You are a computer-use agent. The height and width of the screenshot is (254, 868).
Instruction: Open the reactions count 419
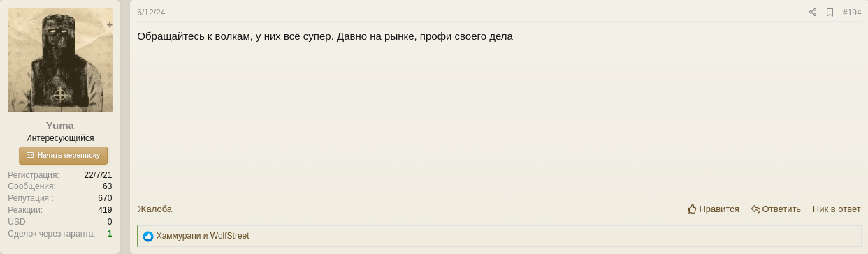[105, 209]
